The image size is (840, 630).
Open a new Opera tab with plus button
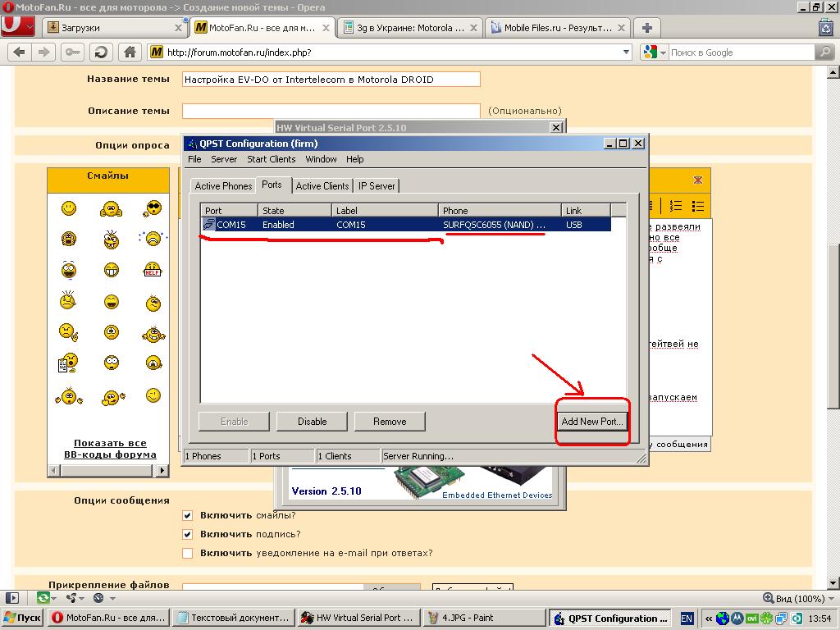[x=646, y=28]
